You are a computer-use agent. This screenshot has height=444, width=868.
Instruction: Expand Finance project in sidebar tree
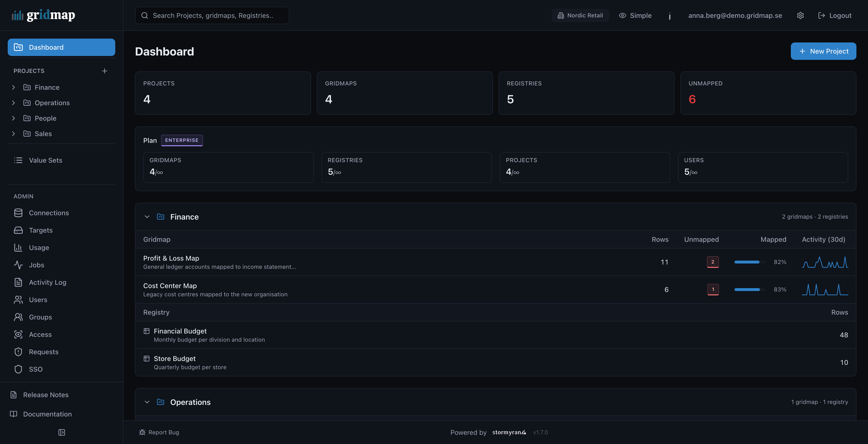coord(14,87)
